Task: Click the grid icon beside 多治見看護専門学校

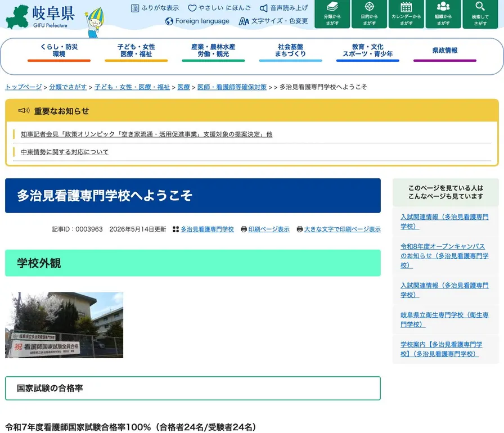Action: (175, 229)
